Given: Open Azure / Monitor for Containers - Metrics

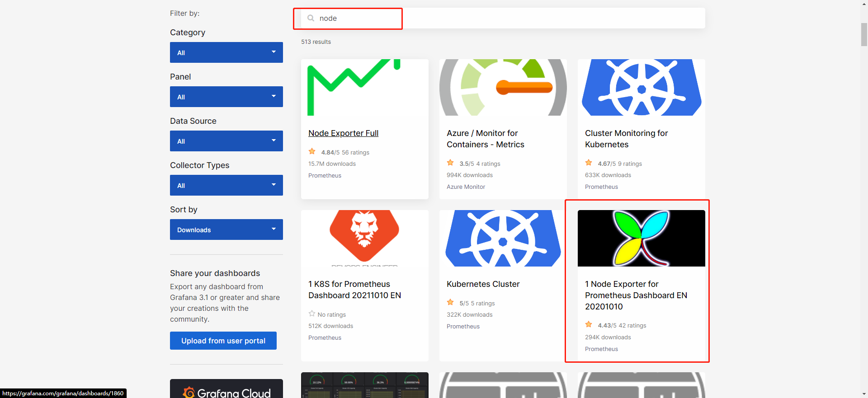Looking at the screenshot, I should coord(486,139).
